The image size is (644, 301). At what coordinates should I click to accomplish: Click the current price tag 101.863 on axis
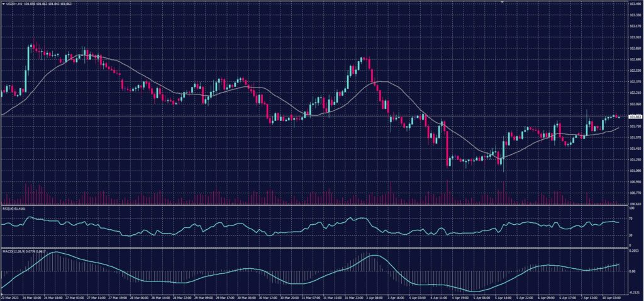click(x=635, y=116)
